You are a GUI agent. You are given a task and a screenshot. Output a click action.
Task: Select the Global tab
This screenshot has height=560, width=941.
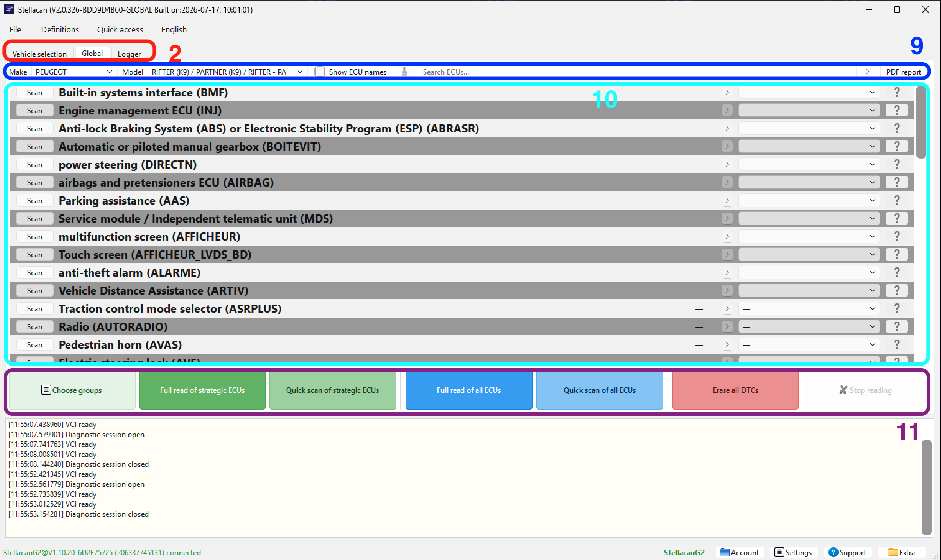(92, 53)
